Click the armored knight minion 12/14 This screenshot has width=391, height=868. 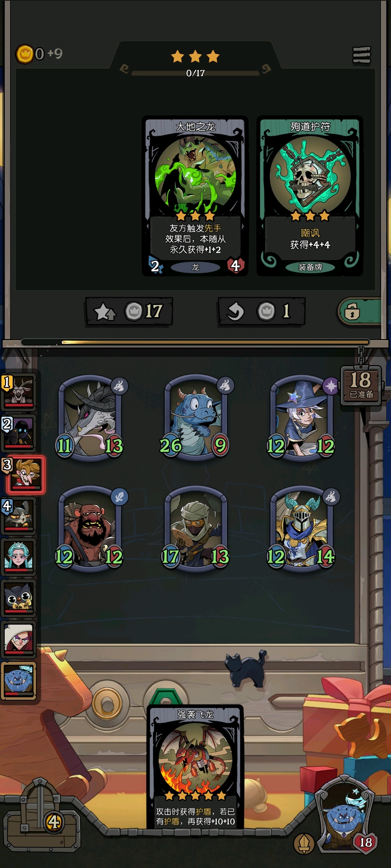pos(301,529)
